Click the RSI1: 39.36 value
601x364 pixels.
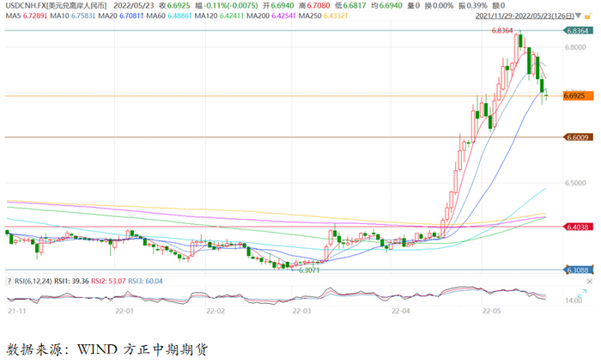click(x=71, y=282)
